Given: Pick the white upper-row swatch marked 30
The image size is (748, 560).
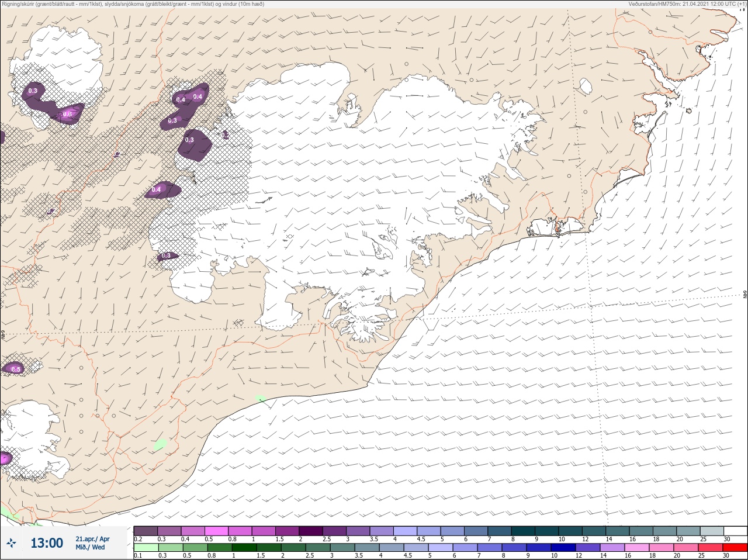Looking at the screenshot, I should [x=736, y=531].
